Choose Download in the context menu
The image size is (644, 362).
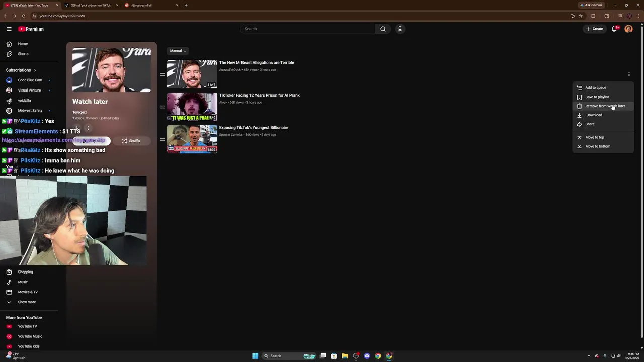coord(603,115)
